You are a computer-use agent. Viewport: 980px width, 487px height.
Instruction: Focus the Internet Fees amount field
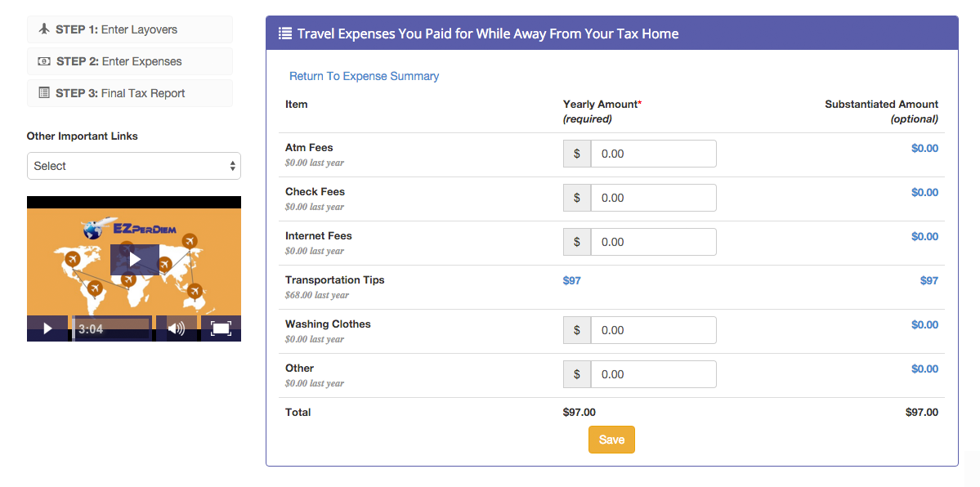[653, 242]
